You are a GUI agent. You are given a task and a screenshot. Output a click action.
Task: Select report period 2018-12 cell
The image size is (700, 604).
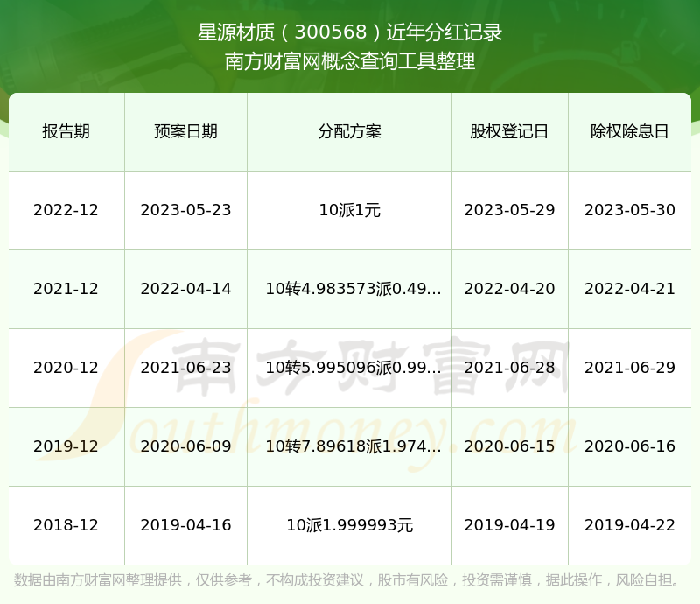point(66,525)
